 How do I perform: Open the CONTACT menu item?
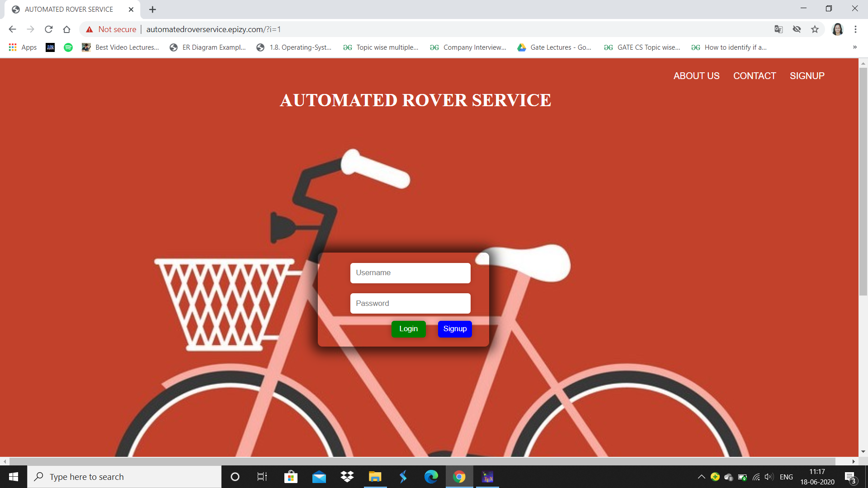tap(754, 76)
